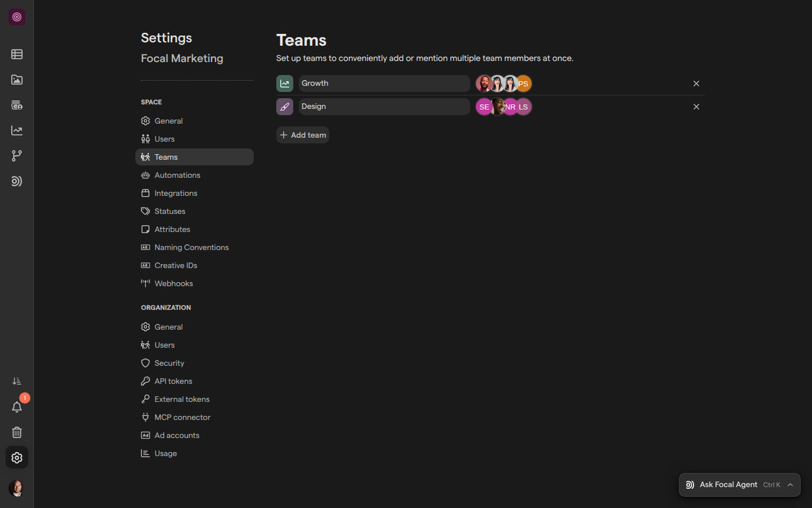
Task: Click the Focal logo icon
Action: coord(17,17)
